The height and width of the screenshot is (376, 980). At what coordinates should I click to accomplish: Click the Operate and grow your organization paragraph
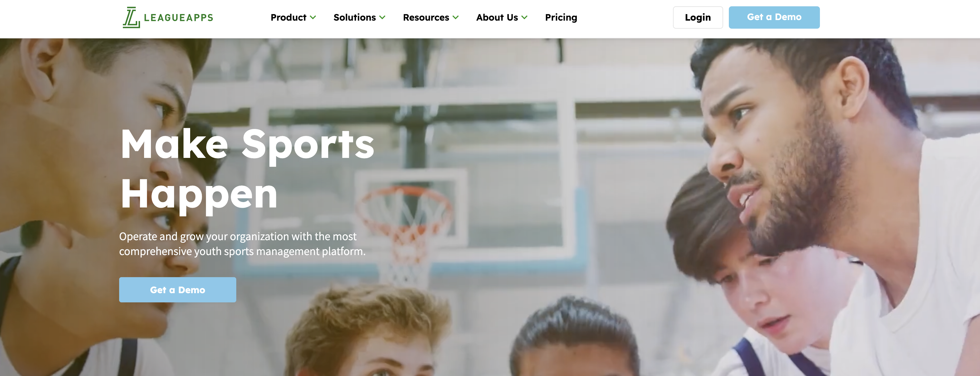pyautogui.click(x=242, y=244)
